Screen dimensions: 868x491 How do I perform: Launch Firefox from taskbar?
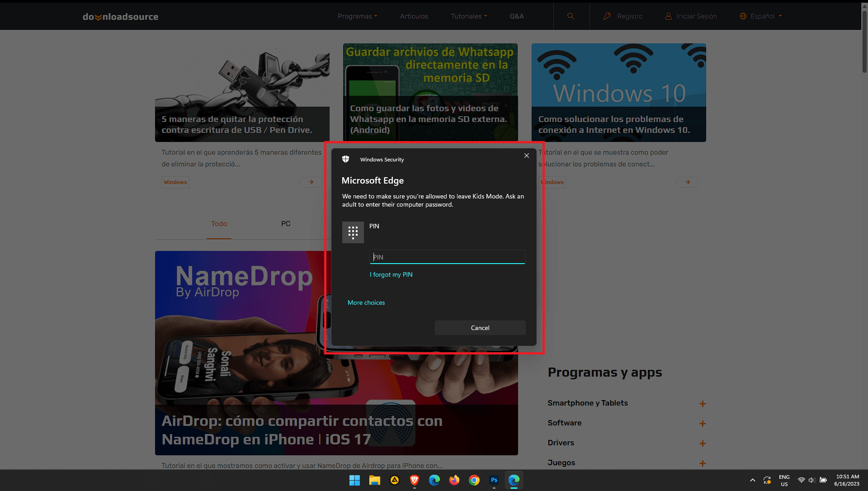[454, 480]
